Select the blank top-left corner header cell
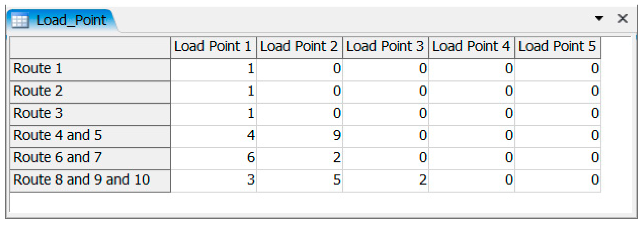644x225 pixels. (90, 47)
